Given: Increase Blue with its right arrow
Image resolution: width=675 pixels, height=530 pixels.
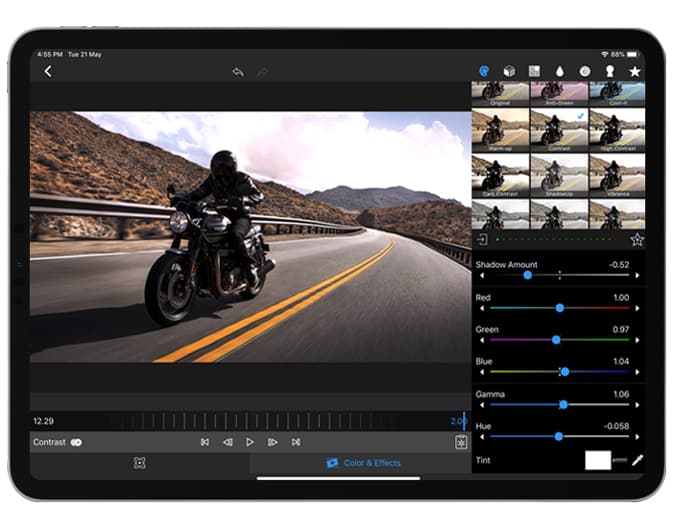Looking at the screenshot, I should (x=637, y=372).
